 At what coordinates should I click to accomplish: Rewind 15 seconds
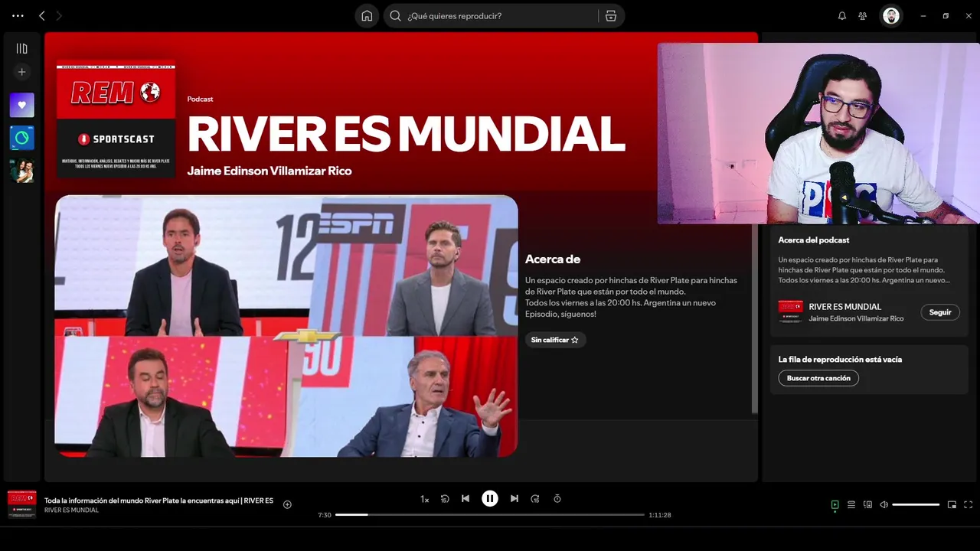(x=445, y=499)
